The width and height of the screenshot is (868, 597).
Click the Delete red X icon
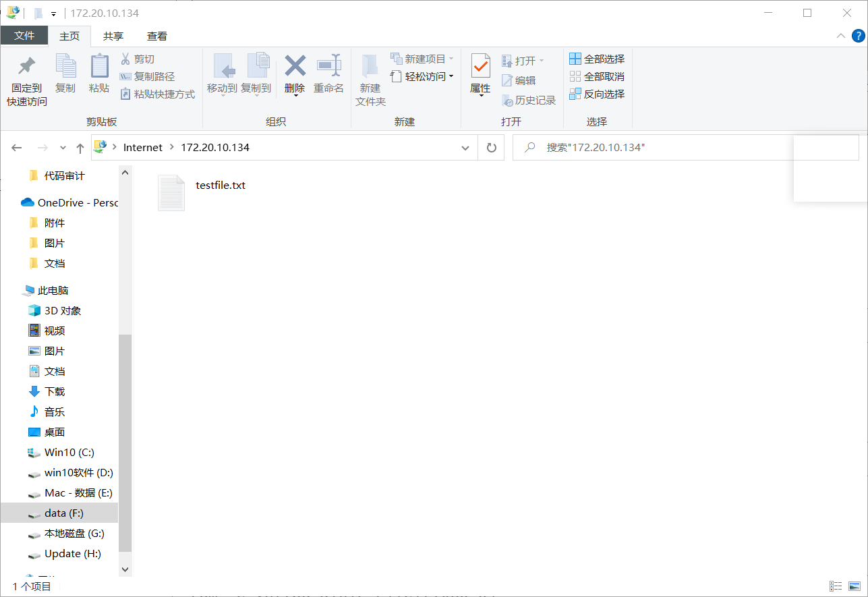click(x=295, y=66)
